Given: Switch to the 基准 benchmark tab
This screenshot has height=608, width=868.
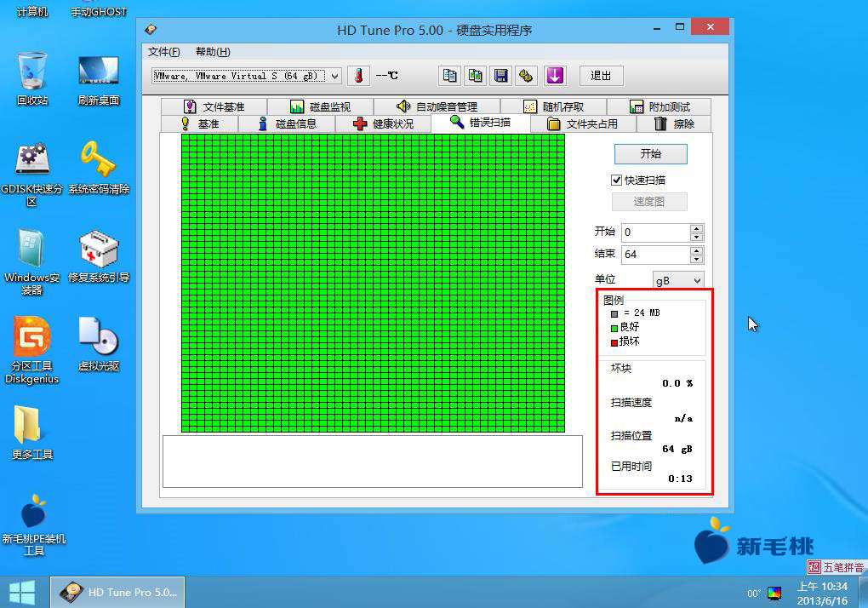Looking at the screenshot, I should coord(199,123).
